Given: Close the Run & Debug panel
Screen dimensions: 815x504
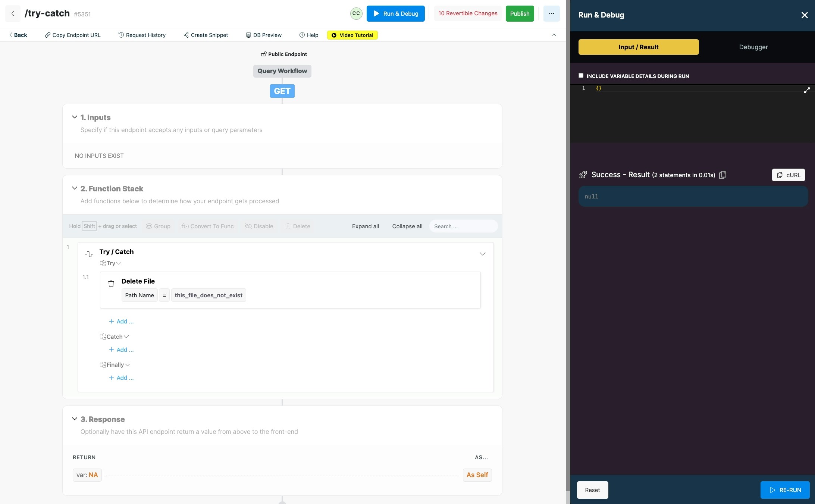Looking at the screenshot, I should coord(805,15).
